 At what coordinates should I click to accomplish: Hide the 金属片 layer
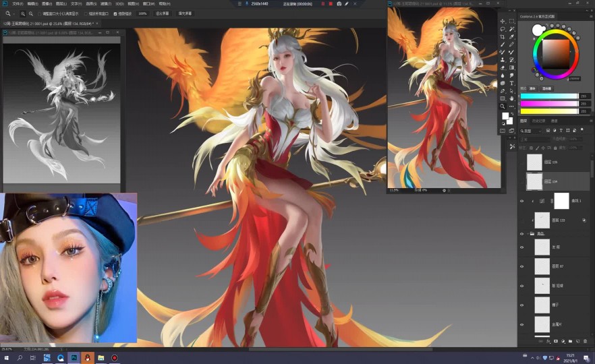pyautogui.click(x=521, y=325)
